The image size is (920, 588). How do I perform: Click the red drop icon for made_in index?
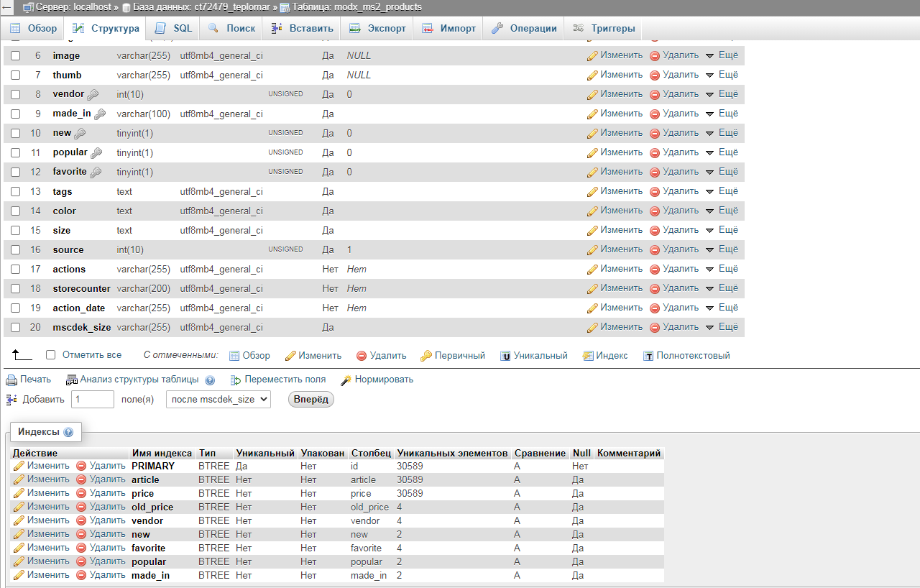(81, 575)
